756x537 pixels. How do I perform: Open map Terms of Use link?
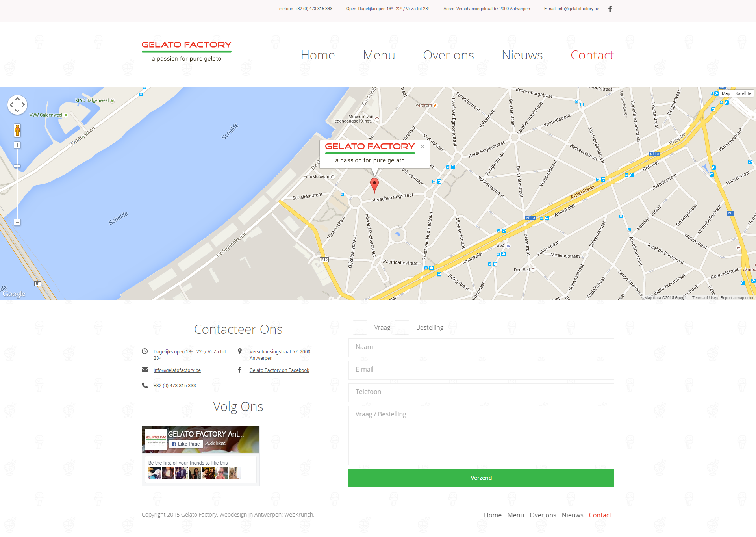(x=704, y=298)
